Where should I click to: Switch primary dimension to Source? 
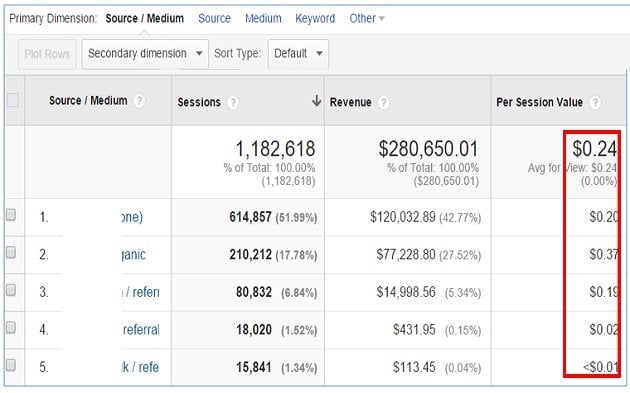pyautogui.click(x=215, y=18)
